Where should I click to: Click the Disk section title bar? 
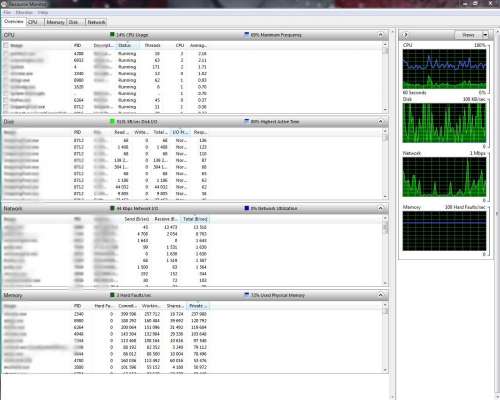click(x=195, y=121)
